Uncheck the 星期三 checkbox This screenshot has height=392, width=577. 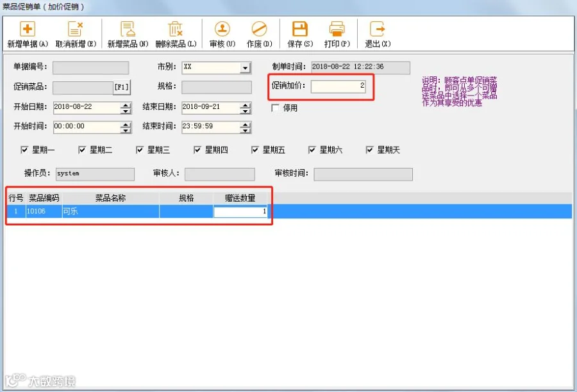[140, 150]
